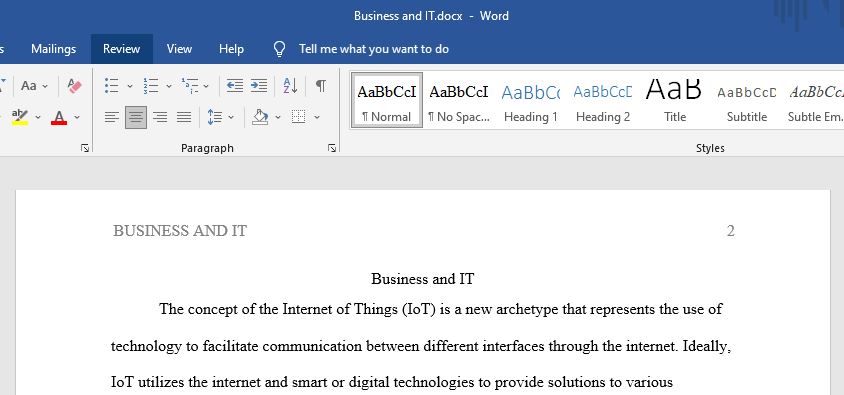This screenshot has height=395, width=844.
Task: Apply the Heading 1 style
Action: [531, 100]
